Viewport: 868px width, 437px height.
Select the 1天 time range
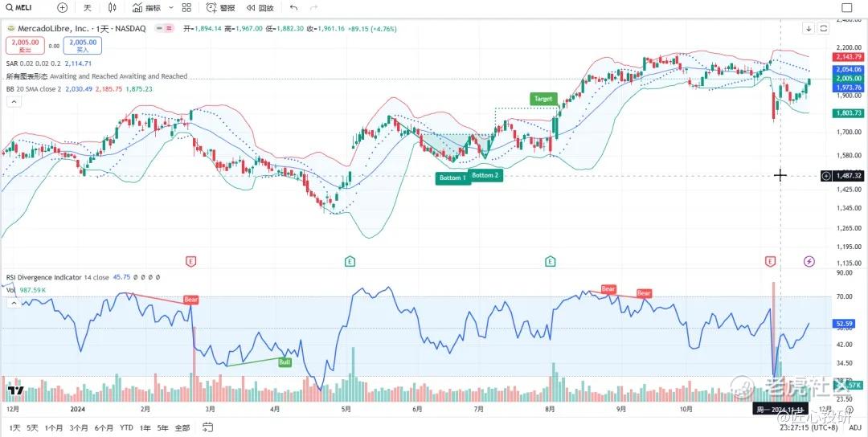point(15,427)
